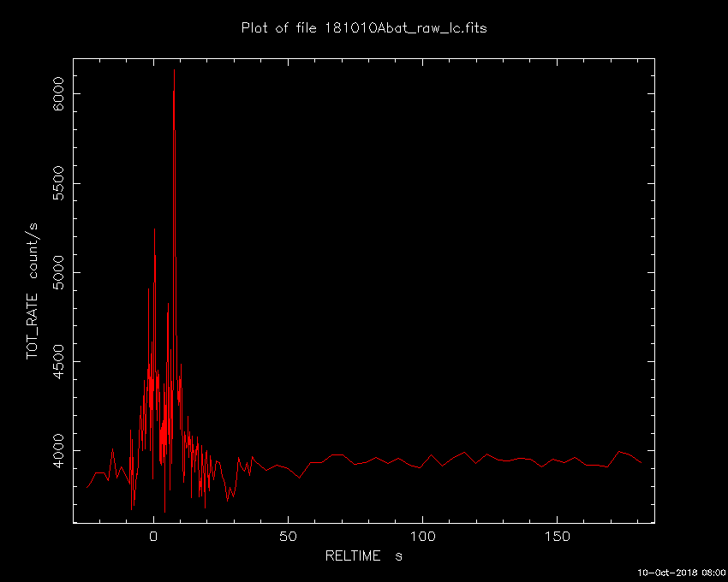Image resolution: width=728 pixels, height=582 pixels.
Task: Click the x-axis value 100
Action: tap(422, 537)
